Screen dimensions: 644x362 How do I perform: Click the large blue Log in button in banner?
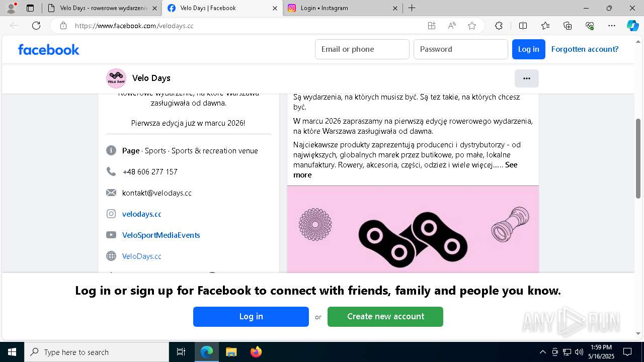251,317
